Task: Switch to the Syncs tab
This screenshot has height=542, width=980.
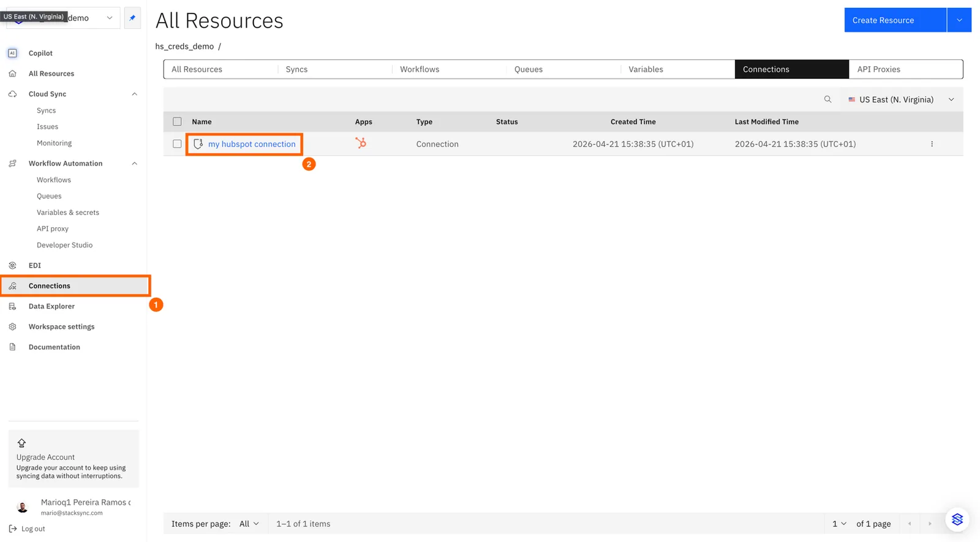Action: pos(335,69)
